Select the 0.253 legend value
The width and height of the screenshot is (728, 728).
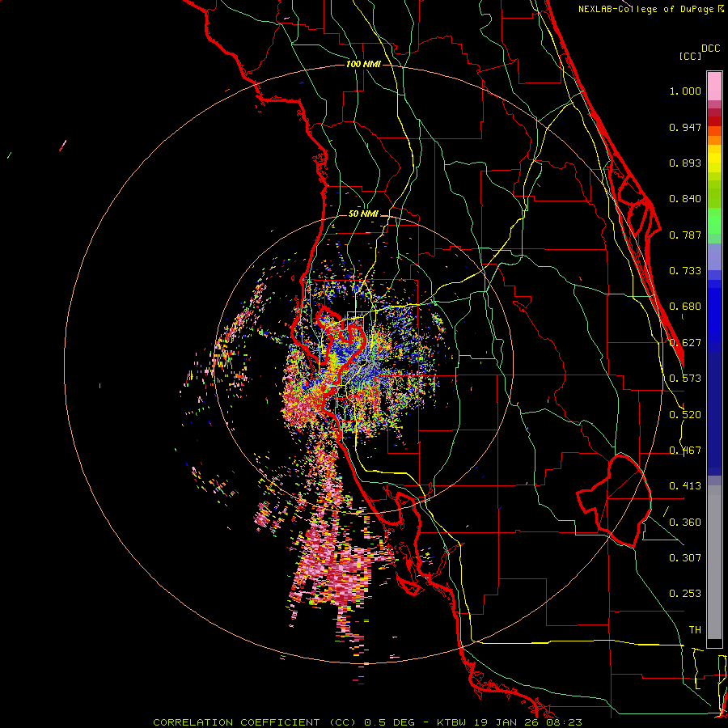pos(685,594)
